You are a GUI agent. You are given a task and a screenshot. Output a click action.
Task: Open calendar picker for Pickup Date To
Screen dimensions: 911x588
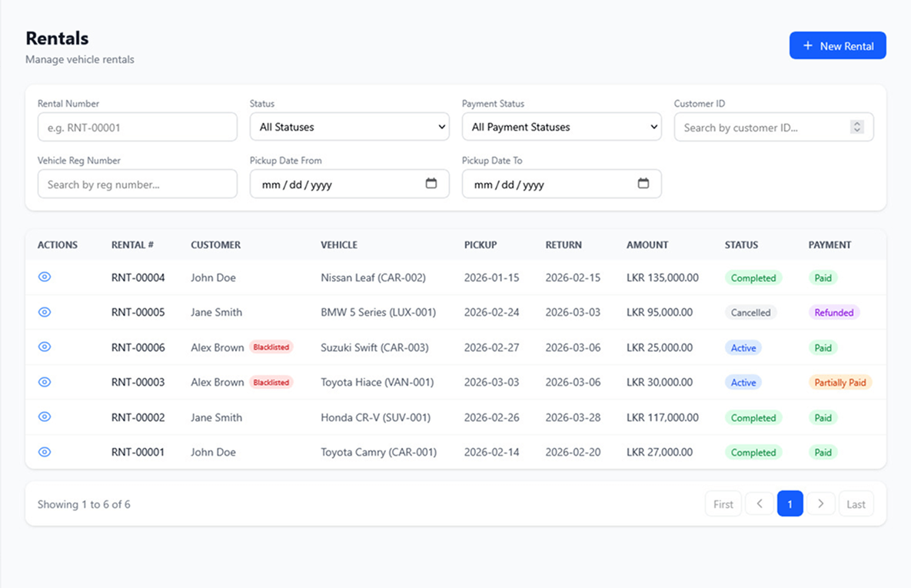click(643, 184)
